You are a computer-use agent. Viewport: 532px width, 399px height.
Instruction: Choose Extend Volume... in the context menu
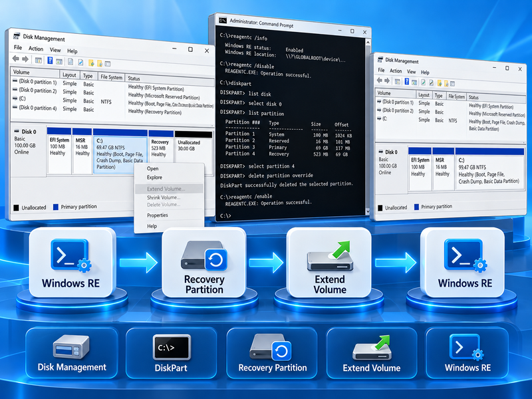[x=170, y=189]
